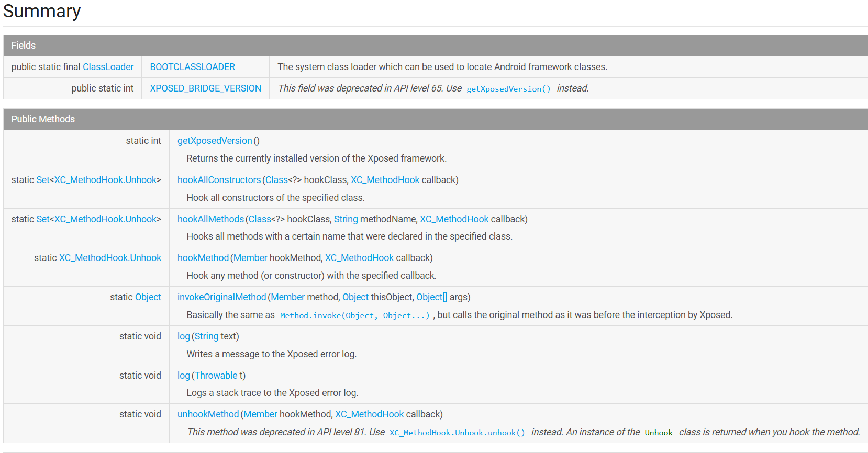Open the hookAllConstructors method link
Viewport: 868px width, 453px height.
(219, 180)
